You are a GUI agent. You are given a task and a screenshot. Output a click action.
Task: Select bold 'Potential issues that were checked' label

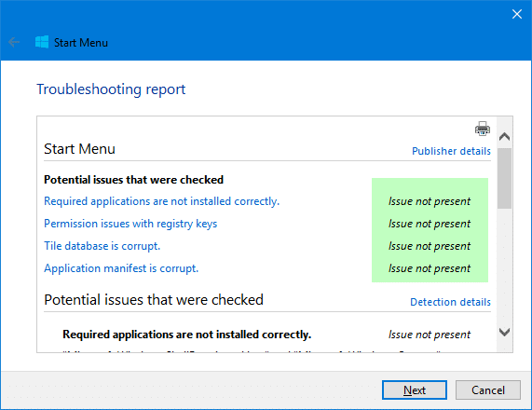(133, 180)
